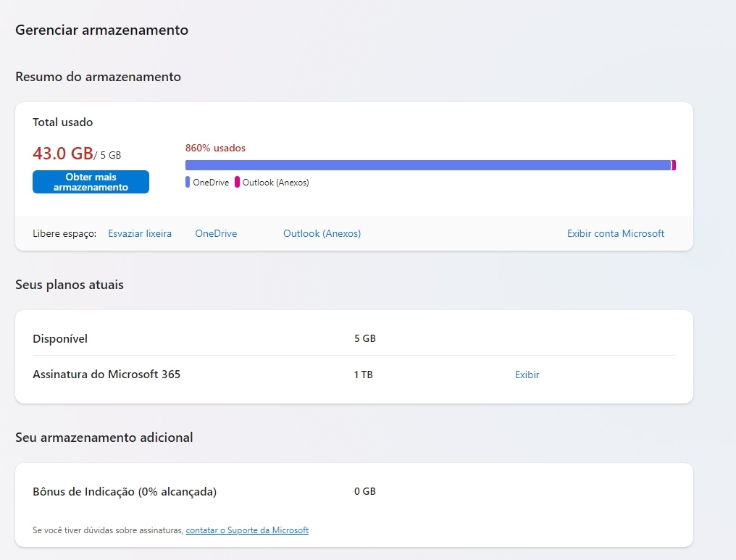Open the OneDrive free-space link
The image size is (736, 560).
(216, 233)
